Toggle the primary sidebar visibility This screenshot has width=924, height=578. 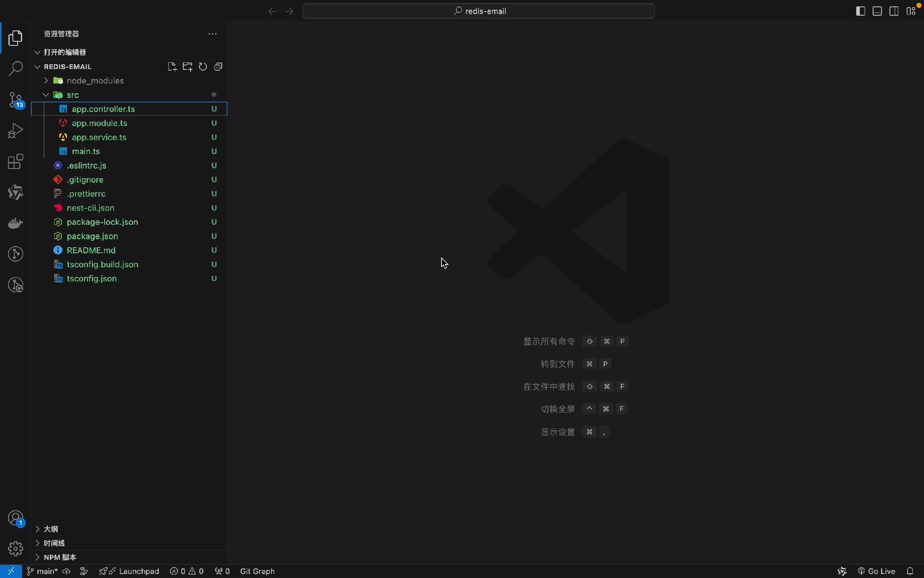(860, 11)
